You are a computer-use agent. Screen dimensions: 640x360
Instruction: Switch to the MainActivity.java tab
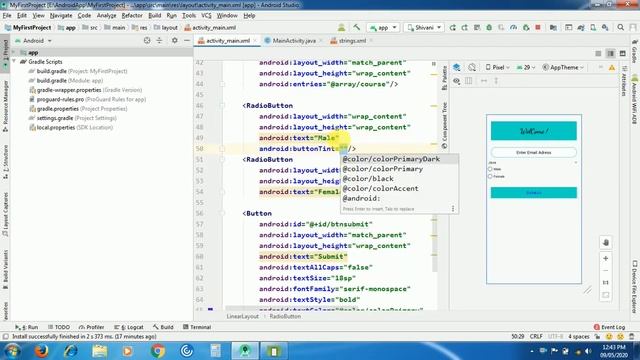(x=294, y=40)
